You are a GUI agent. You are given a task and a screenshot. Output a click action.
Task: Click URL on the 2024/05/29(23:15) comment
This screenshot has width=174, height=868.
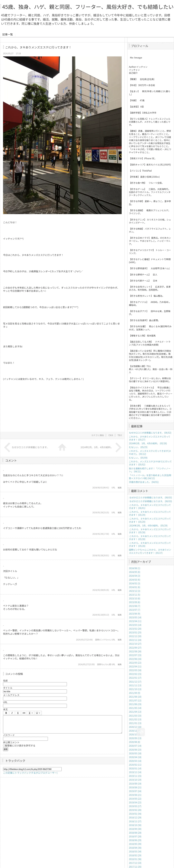113,513
